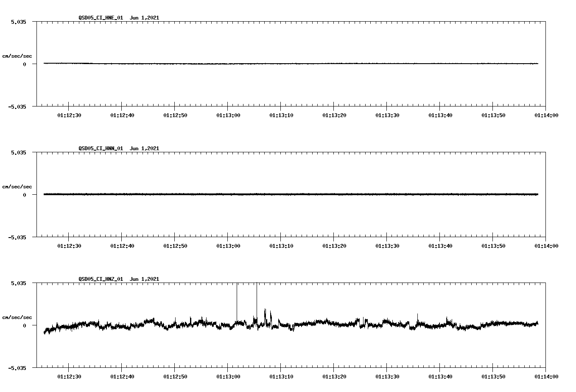The width and height of the screenshot is (576, 392).
Task: Click the HNZ plot zero axis label
Action: point(25,325)
